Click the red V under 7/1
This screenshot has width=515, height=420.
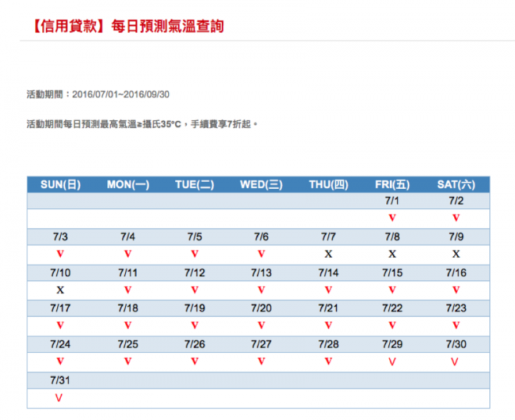[392, 218]
